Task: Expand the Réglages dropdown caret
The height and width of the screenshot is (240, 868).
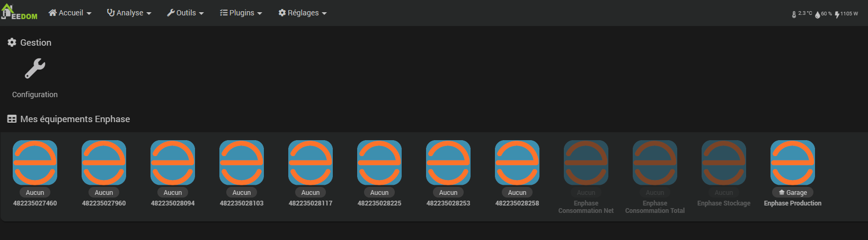Action: (x=324, y=13)
